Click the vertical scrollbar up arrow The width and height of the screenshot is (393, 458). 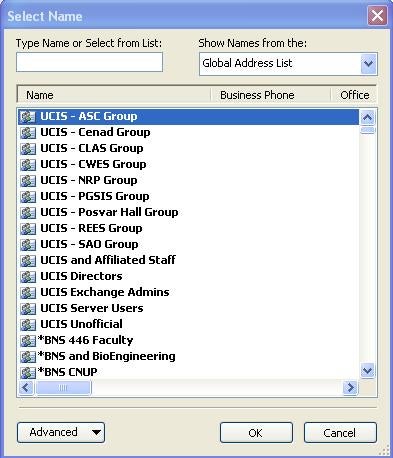click(x=368, y=118)
